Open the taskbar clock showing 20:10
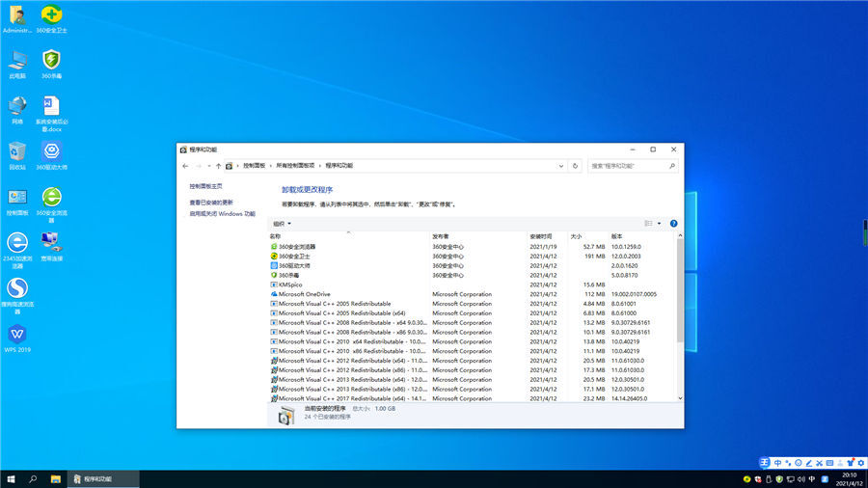The image size is (868, 488). click(849, 479)
